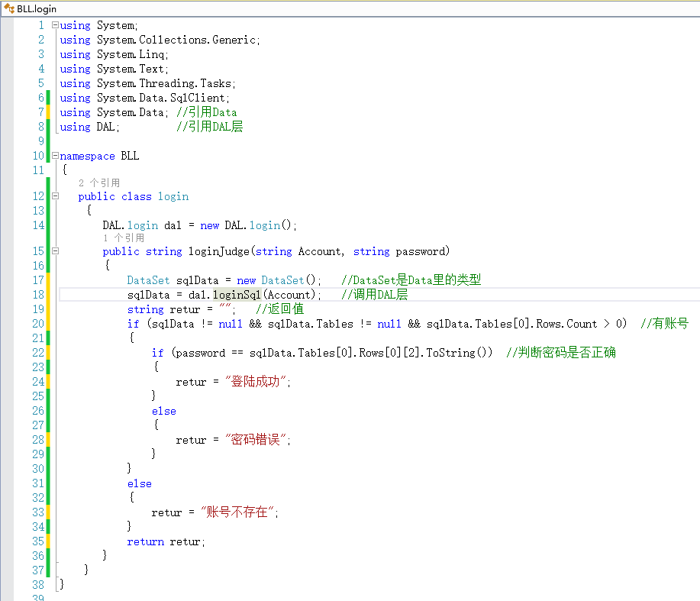Click the loginSql method call
700x601 pixels.
(x=237, y=295)
